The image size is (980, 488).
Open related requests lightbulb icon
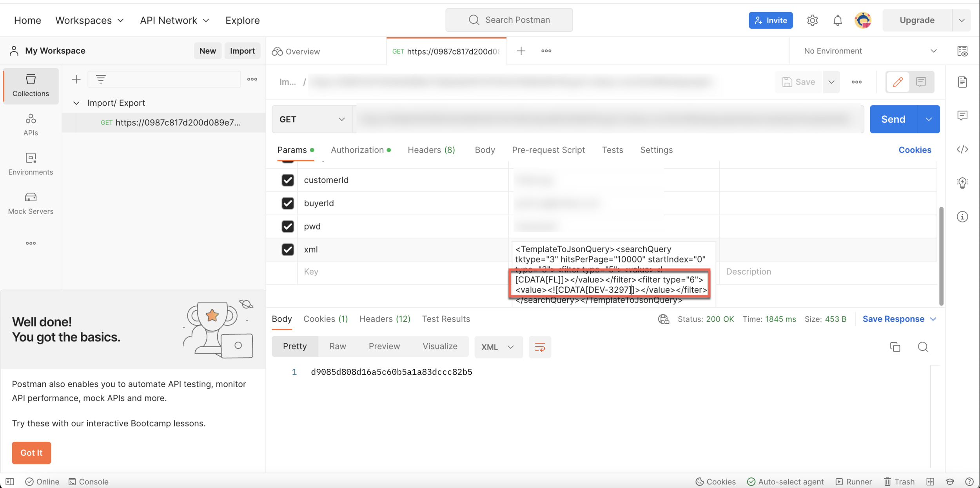click(962, 183)
